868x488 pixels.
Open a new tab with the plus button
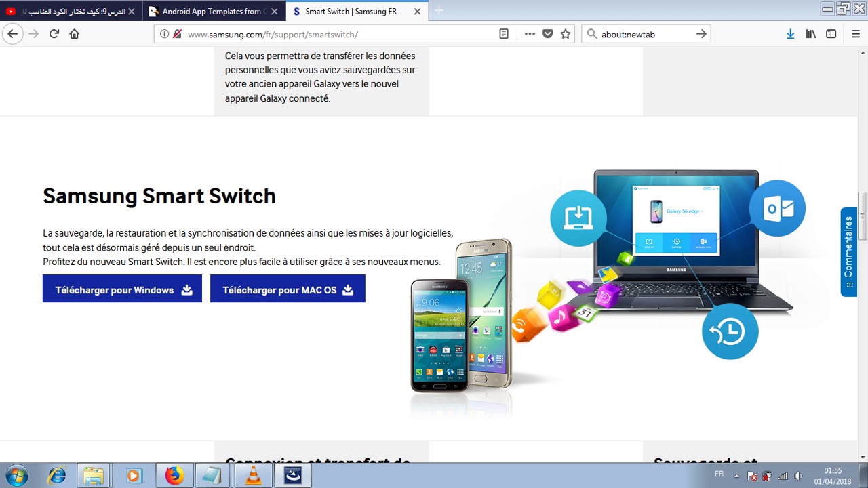[439, 10]
